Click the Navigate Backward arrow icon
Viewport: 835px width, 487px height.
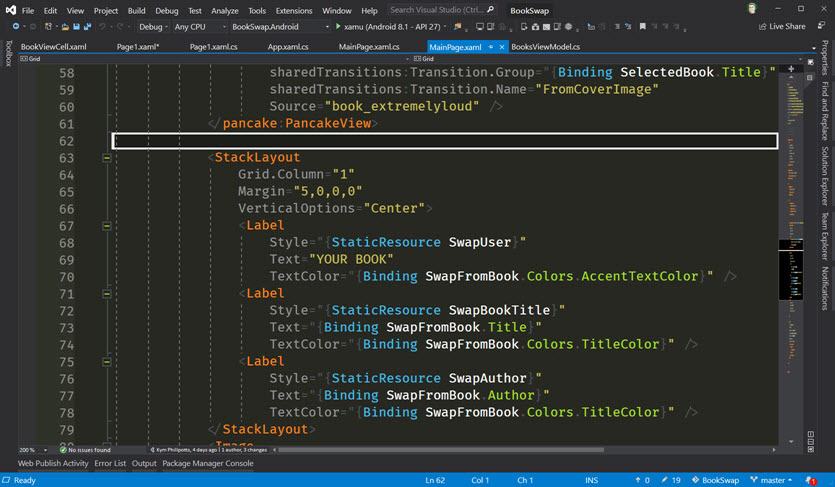[x=15, y=26]
